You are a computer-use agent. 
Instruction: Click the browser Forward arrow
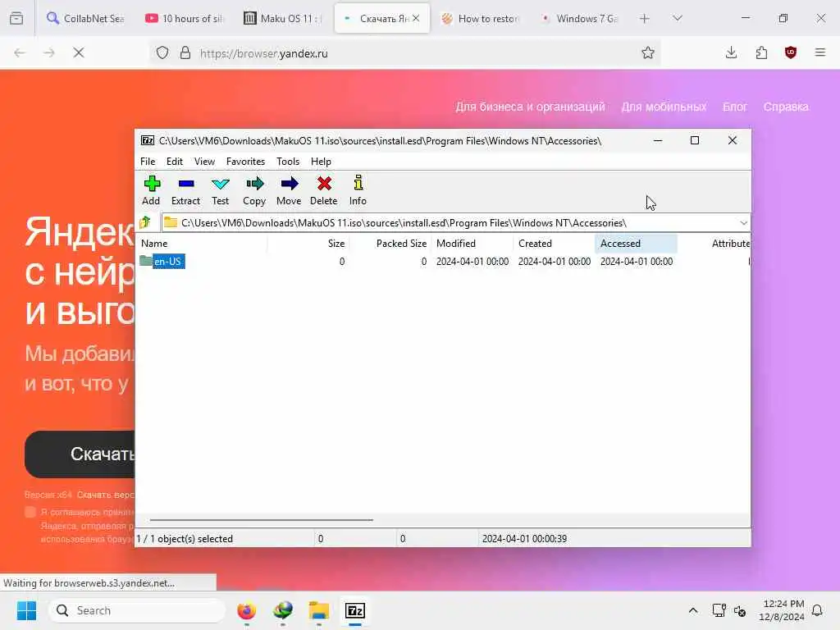click(49, 52)
